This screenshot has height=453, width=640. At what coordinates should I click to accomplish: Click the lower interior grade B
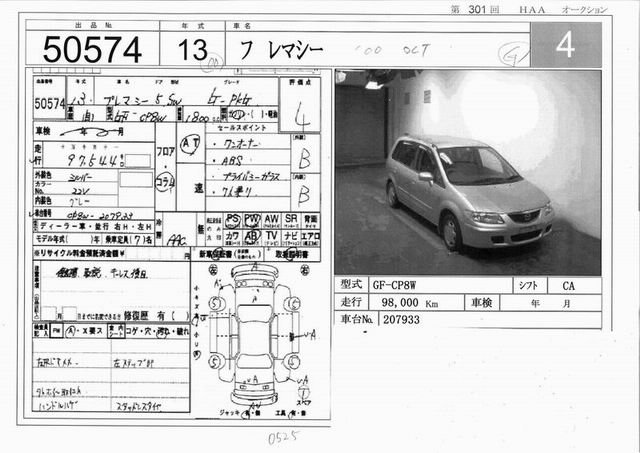[x=304, y=195]
